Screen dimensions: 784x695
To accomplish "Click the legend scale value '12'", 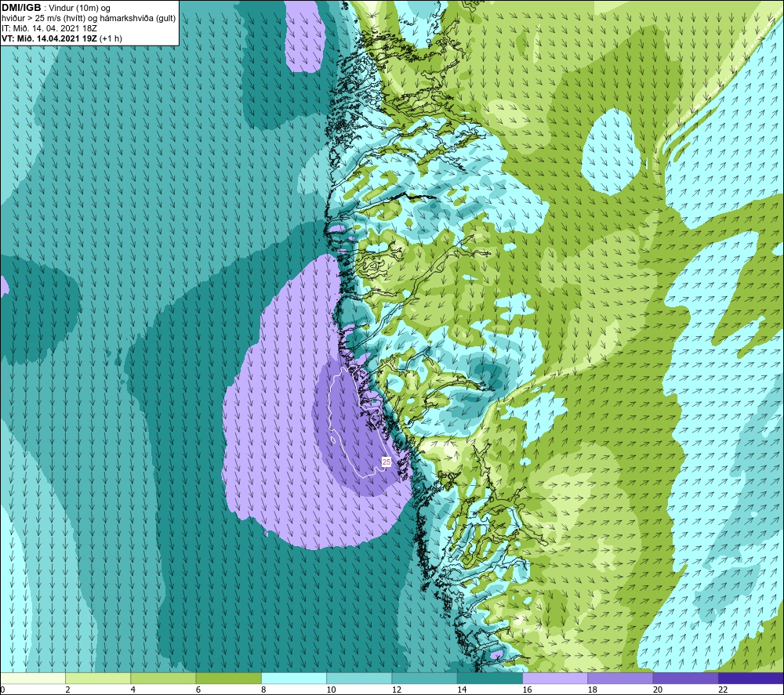I will tap(397, 690).
